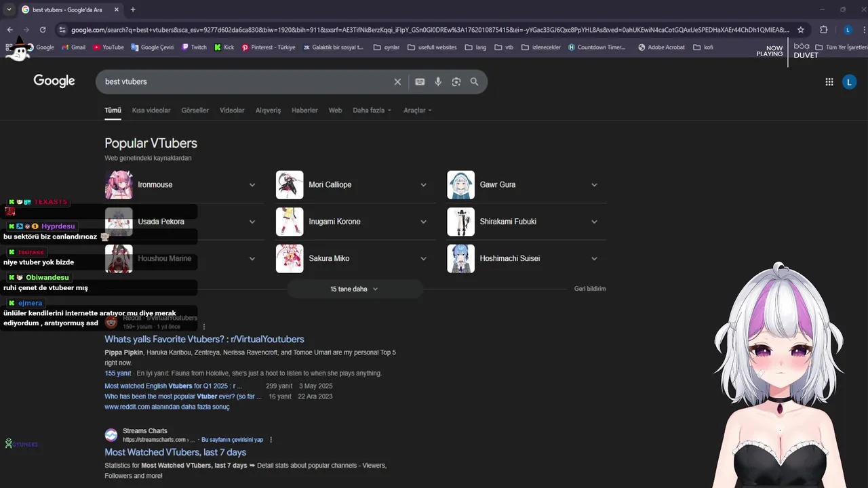Bookmark this page with the star icon
This screenshot has height=488, width=868.
pos(801,30)
